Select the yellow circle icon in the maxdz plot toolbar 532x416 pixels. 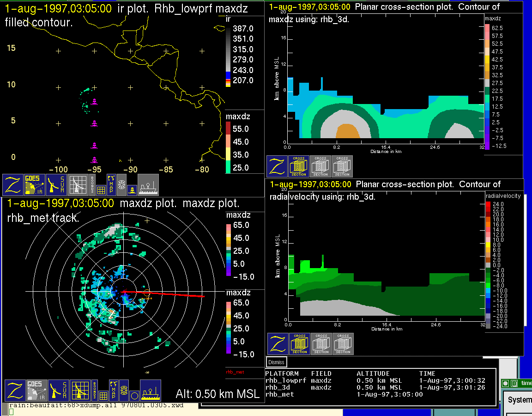(x=134, y=396)
